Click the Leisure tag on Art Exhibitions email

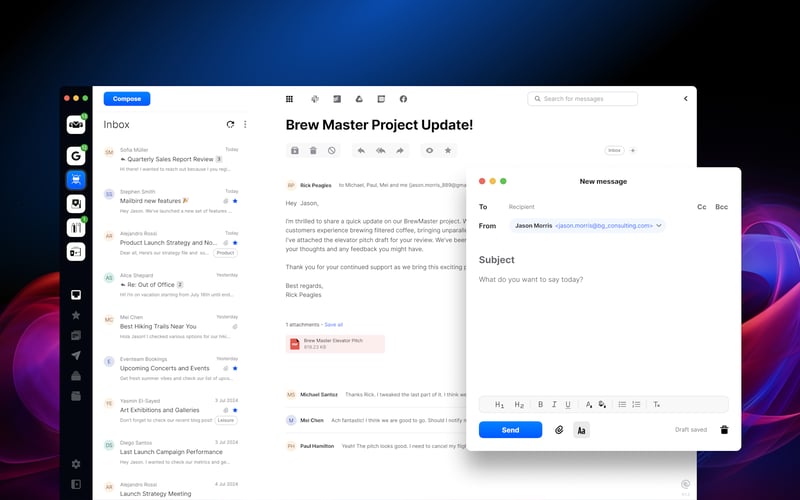[226, 420]
